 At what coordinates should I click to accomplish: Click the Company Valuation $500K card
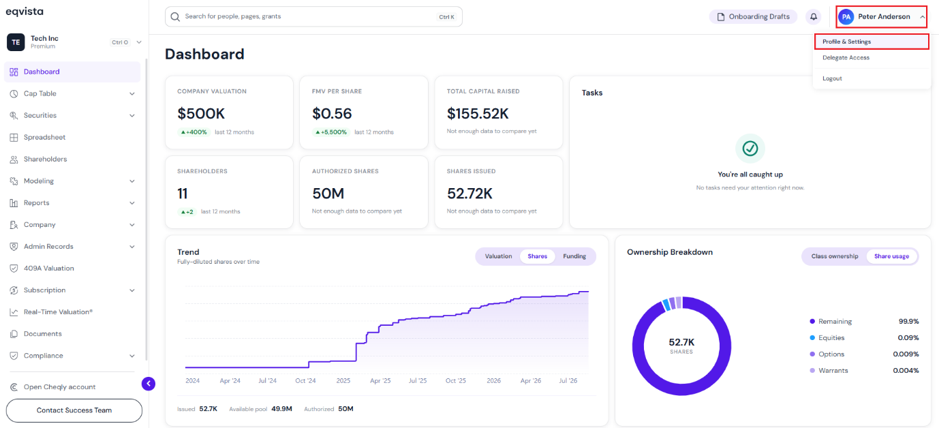(229, 112)
